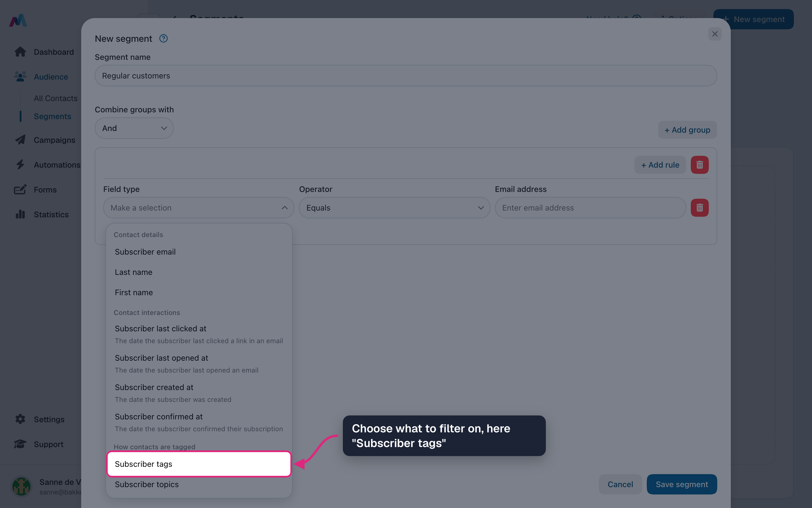This screenshot has height=508, width=812.
Task: Choose Last name field type
Action: 199,272
